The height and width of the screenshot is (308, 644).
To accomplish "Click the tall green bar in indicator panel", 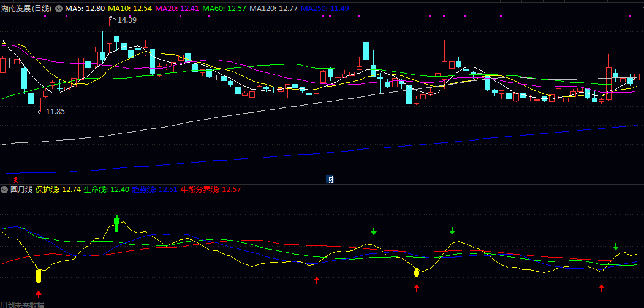I will [x=116, y=223].
